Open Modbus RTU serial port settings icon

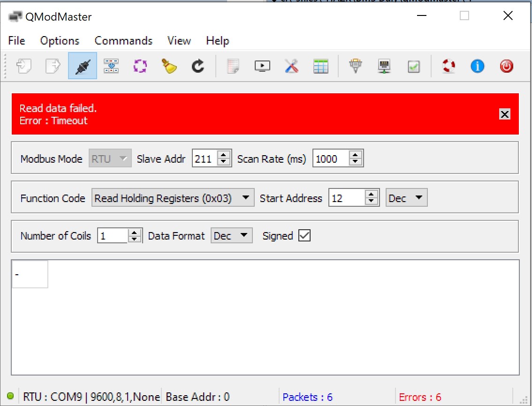(356, 66)
